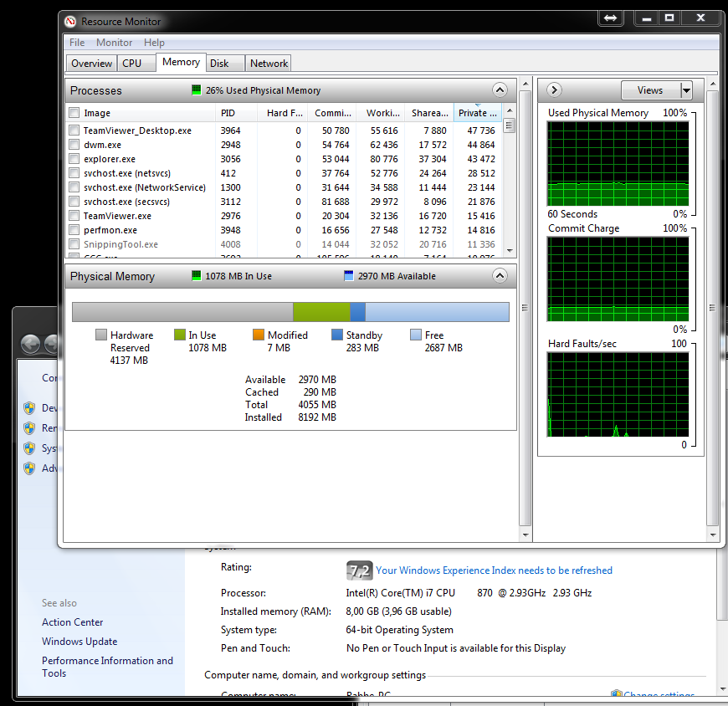Check the svchost.exe (secsvcs) checkbox
Screen dimensions: 728x706
pos(74,202)
